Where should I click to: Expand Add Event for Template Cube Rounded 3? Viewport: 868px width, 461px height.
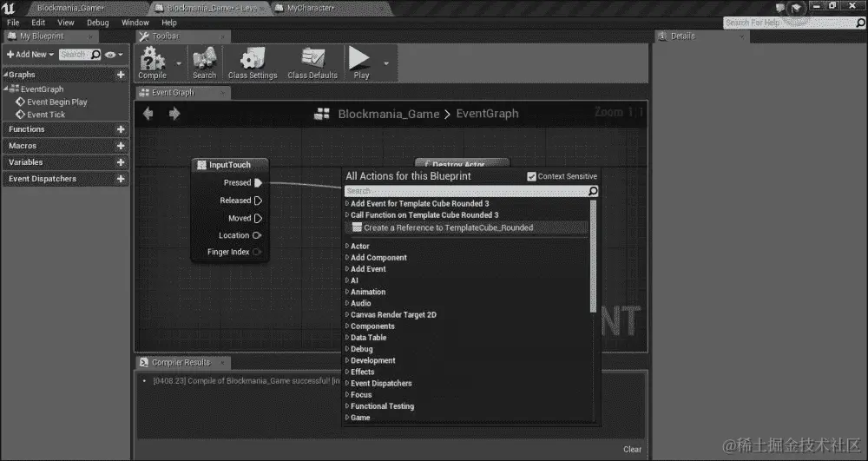click(419, 204)
